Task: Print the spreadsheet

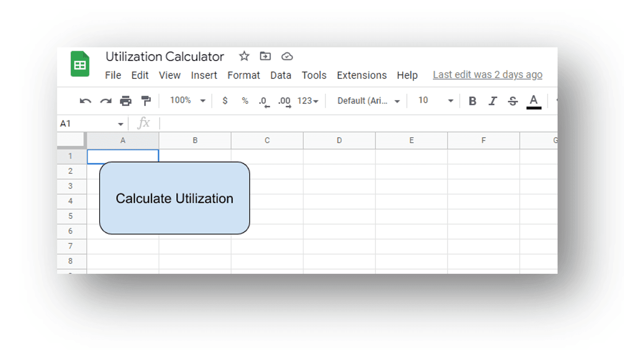Action: tap(126, 101)
